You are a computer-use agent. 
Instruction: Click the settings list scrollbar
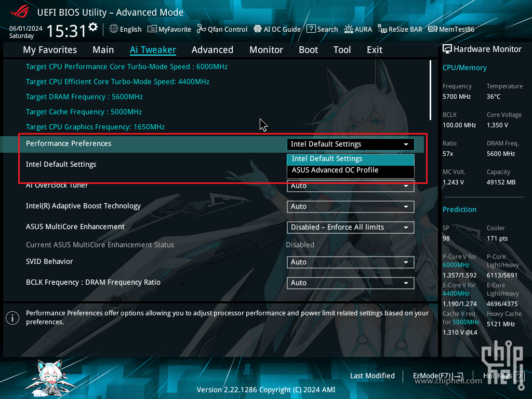[x=430, y=90]
